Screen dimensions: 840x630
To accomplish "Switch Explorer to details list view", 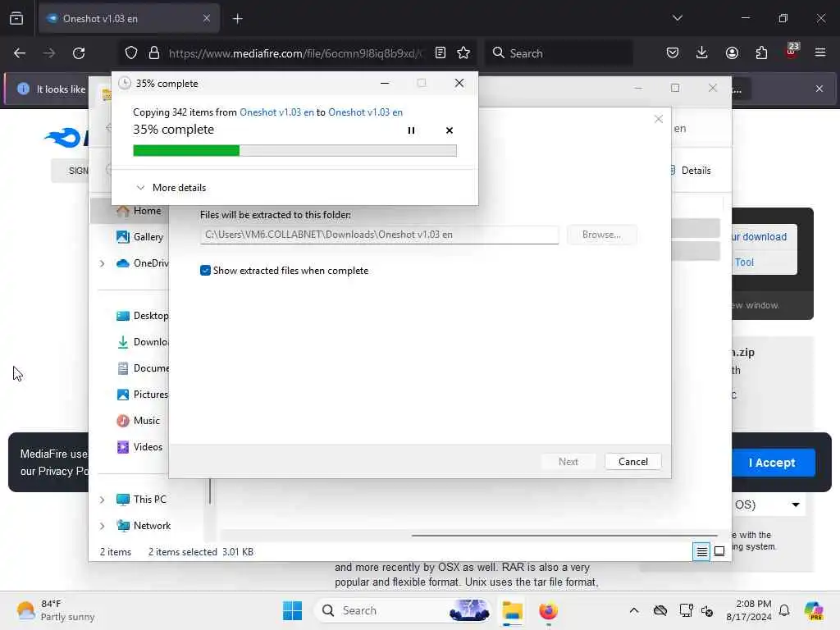I will 701,551.
